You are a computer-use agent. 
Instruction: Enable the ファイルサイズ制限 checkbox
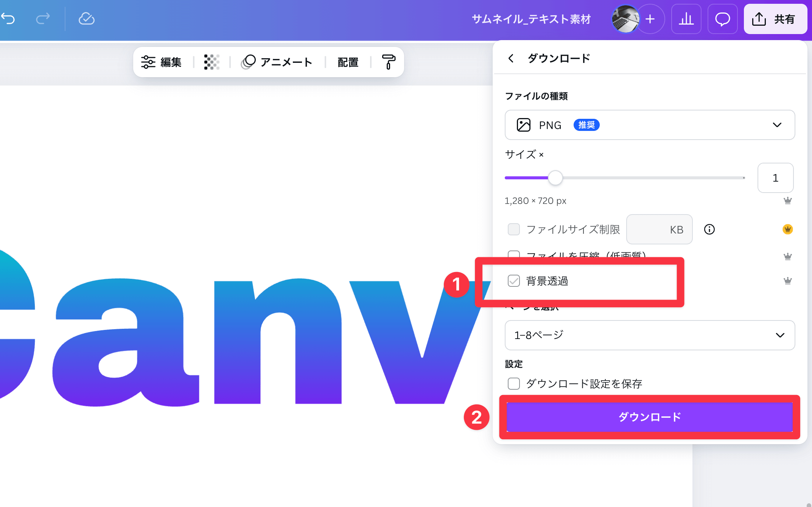[514, 229]
